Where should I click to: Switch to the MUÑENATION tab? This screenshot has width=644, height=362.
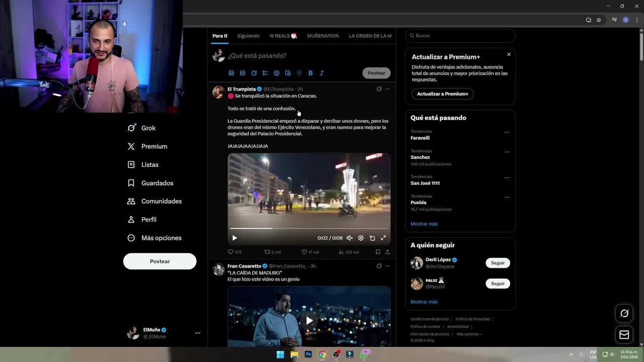(323, 36)
